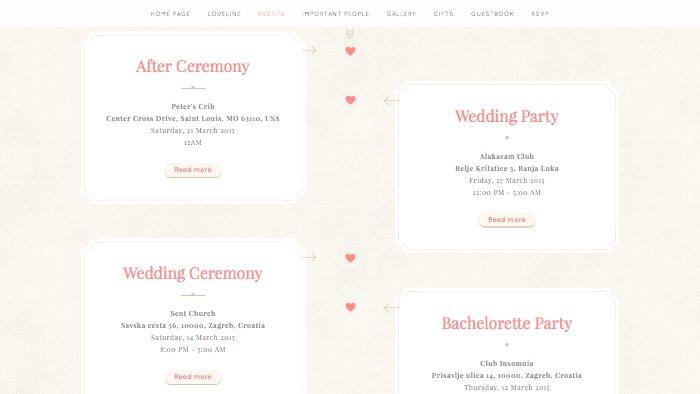Click the heart marker beside After Ceremony
Image resolution: width=700 pixels, height=394 pixels.
point(350,51)
